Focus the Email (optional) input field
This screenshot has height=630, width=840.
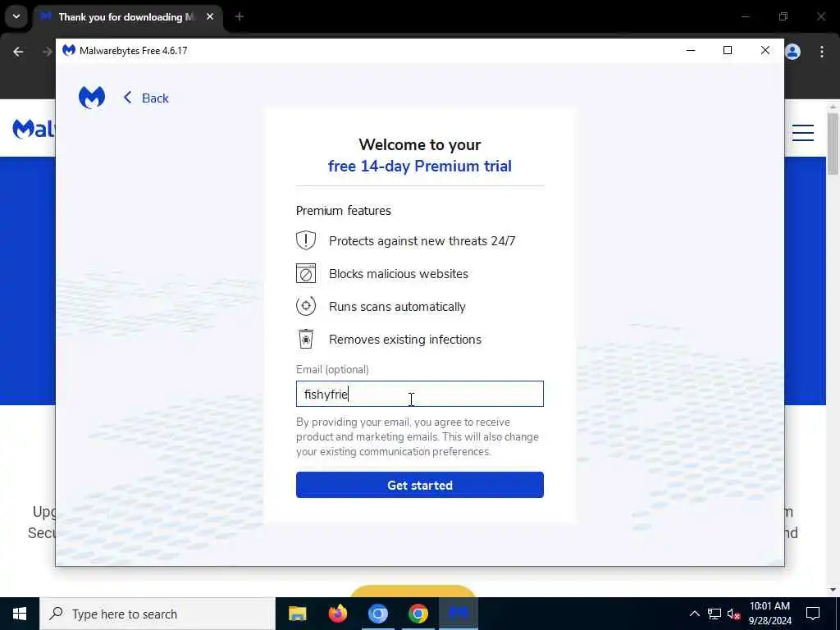click(420, 394)
